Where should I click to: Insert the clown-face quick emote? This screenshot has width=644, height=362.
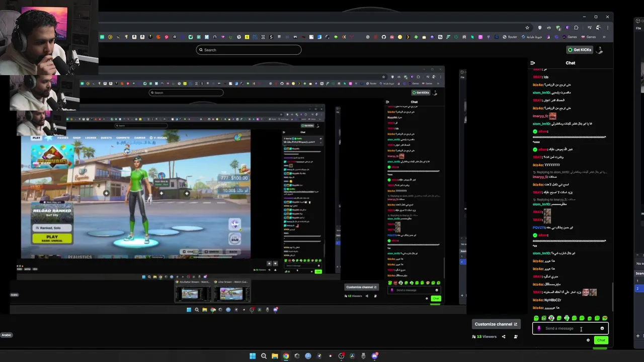pos(551,318)
